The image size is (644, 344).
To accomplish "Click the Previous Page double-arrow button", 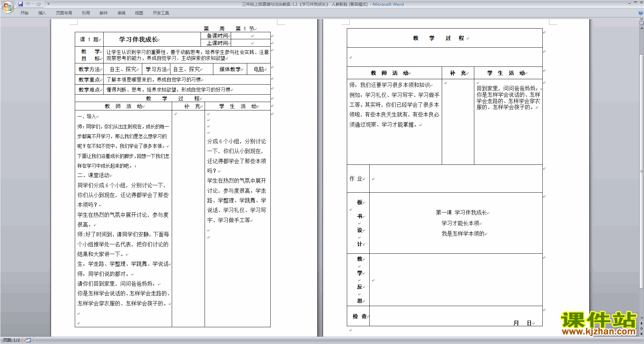I will pyautogui.click(x=642, y=323).
